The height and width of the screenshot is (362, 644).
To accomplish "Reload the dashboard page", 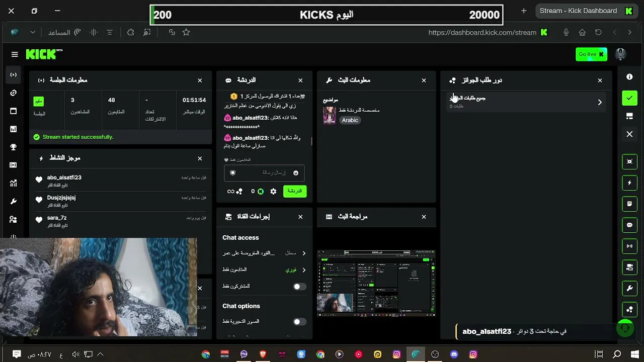I will tap(598, 32).
